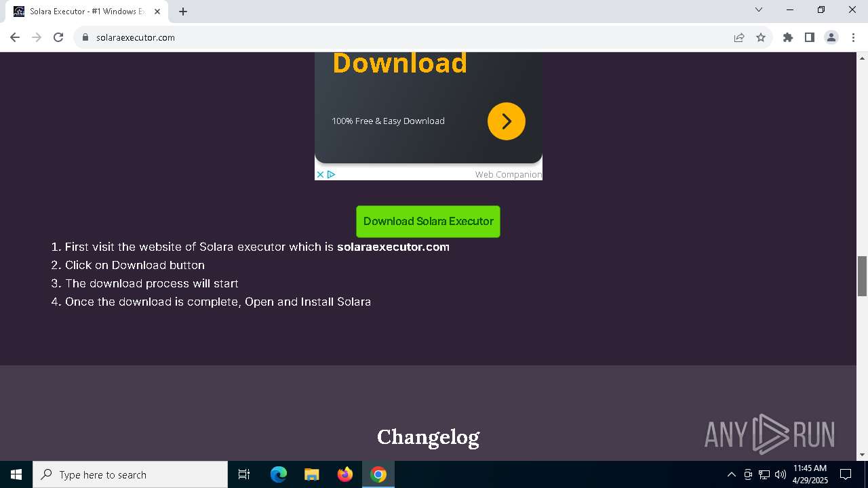
Task: Open File Explorer from taskbar
Action: click(x=311, y=474)
